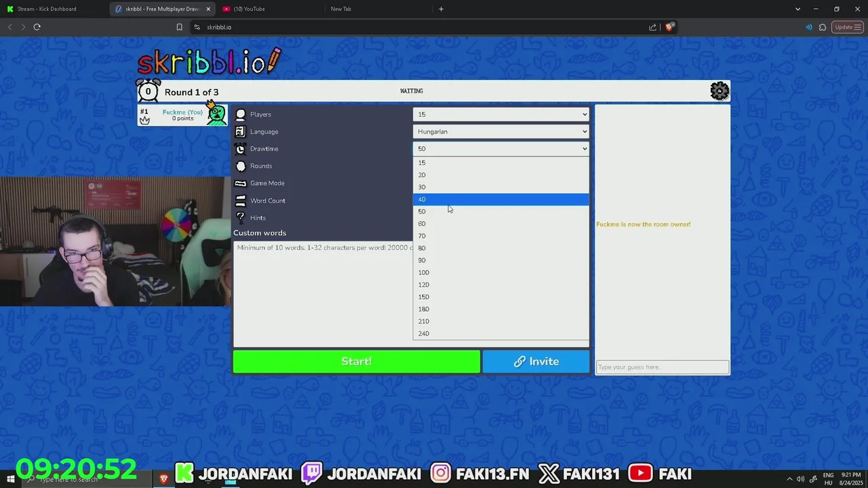Click the Rounds icon
The image size is (868, 488).
pos(240,166)
